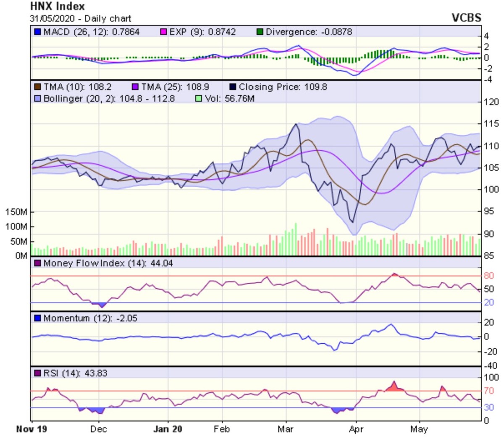This screenshot has height=441, width=504.
Task: Select the Nov 19 date axis label
Action: (31, 429)
